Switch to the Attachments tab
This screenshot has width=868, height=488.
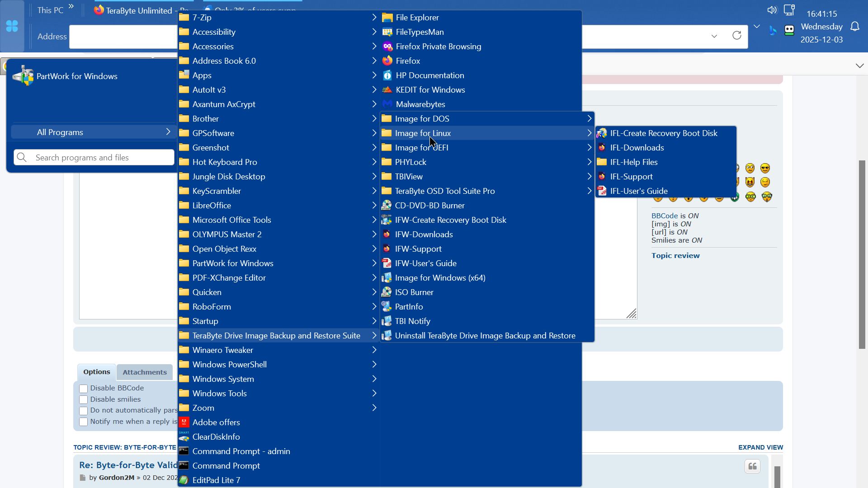[145, 372]
